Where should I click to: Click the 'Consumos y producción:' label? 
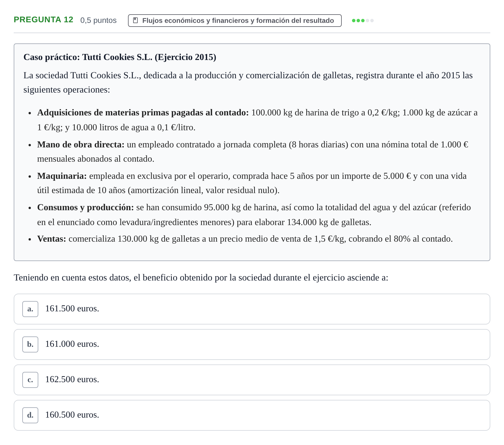[x=85, y=207]
